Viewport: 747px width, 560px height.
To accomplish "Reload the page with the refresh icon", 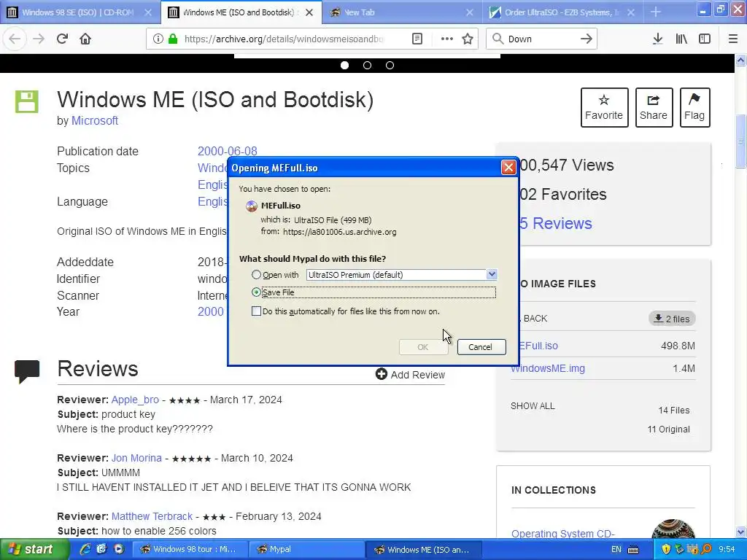I will (x=63, y=39).
